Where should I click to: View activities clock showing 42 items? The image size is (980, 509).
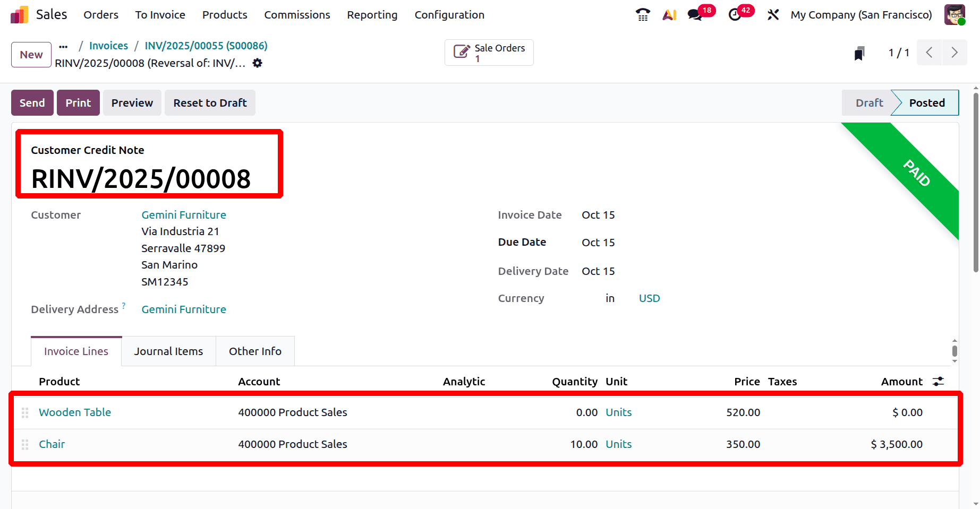point(734,14)
